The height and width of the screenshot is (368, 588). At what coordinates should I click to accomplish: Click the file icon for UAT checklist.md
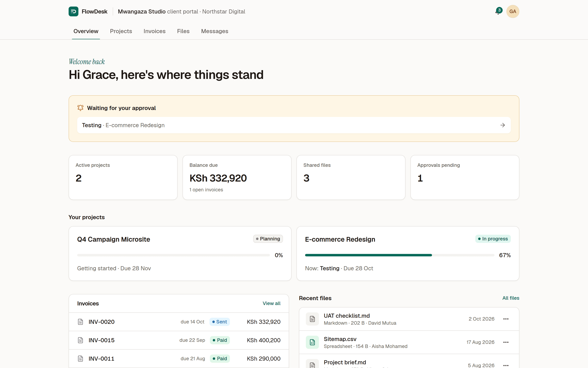[312, 319]
